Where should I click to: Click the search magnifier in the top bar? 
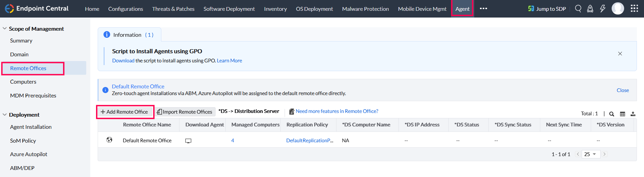[x=578, y=9]
